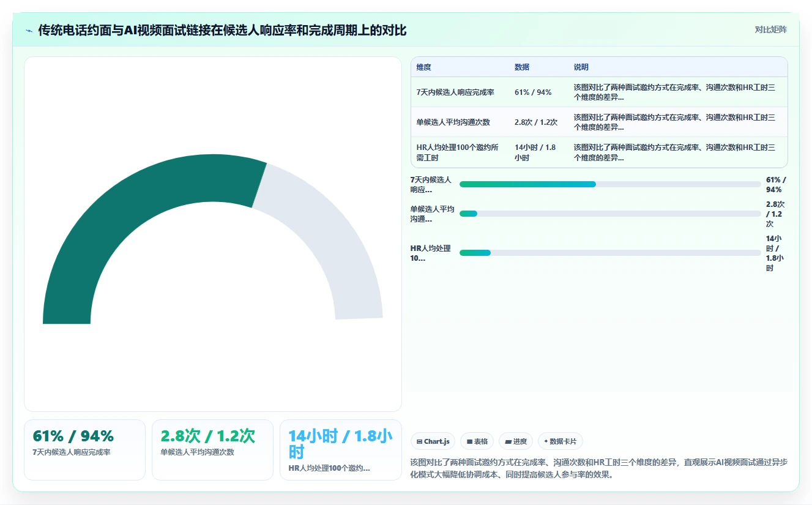Click the 61% / 94% value beside progress bar

776,184
